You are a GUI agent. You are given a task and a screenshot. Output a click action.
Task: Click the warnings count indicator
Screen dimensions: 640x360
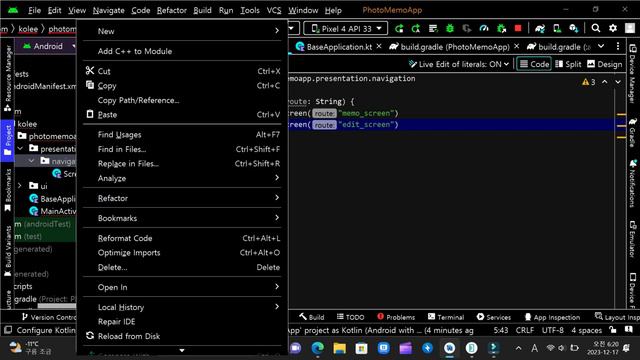(x=589, y=82)
